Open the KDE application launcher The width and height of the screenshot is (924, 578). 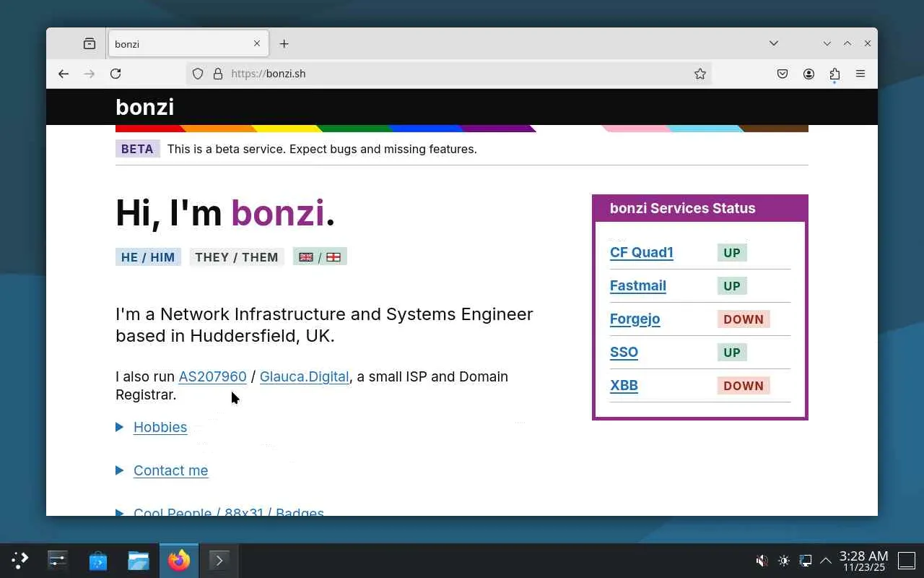click(x=20, y=560)
